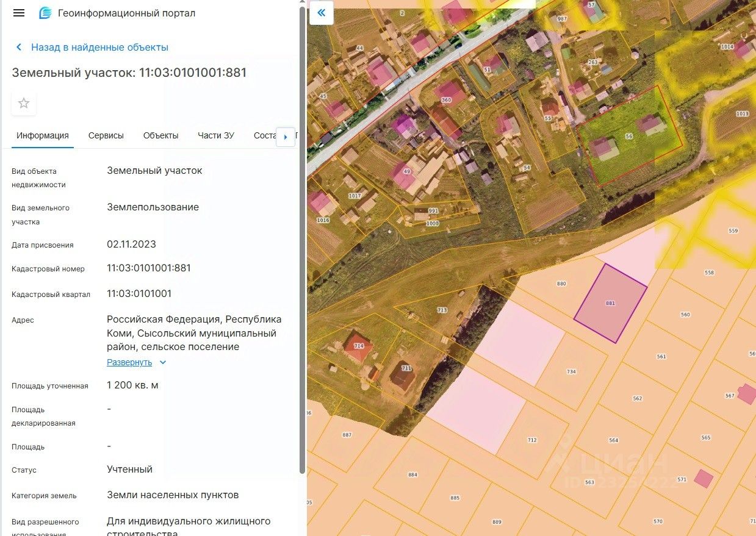Click parcel 1016 on the map
Screen dimensions: 756x536
tap(323, 220)
